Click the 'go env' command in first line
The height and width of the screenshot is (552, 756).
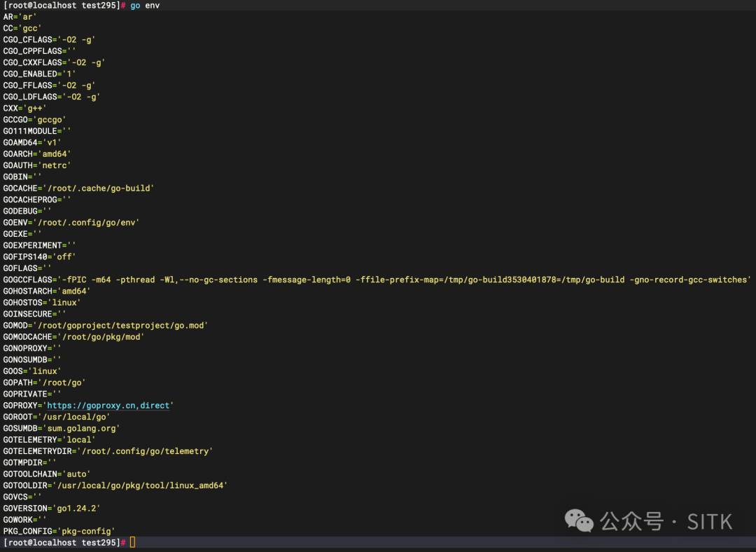point(145,5)
